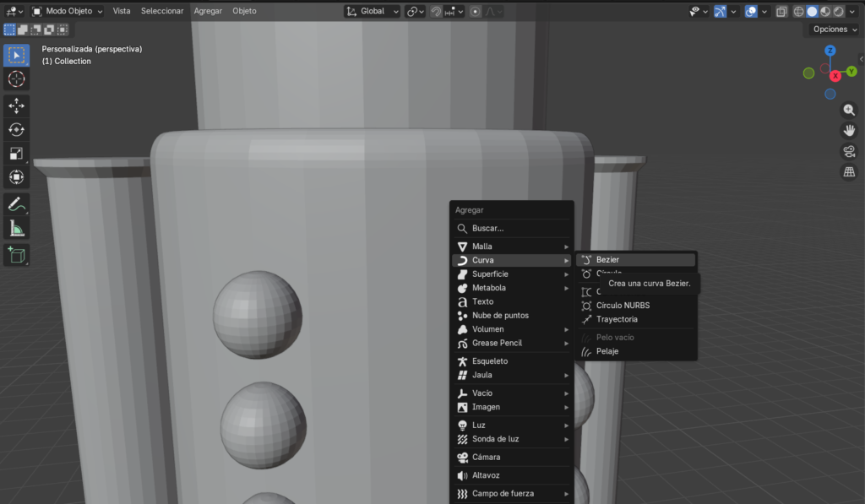Select the Add Cube tool
865x504 pixels.
click(16, 254)
